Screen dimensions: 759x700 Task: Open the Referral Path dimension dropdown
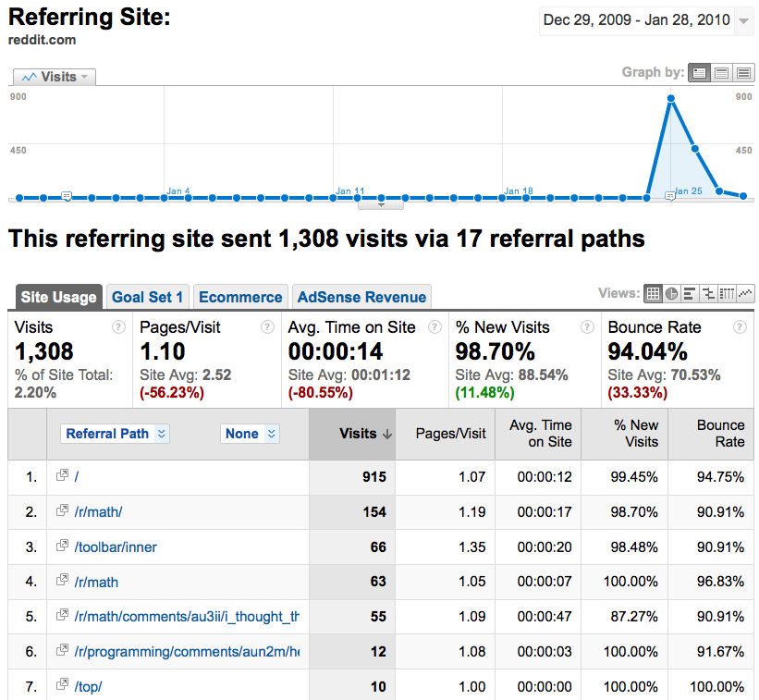coord(115,434)
